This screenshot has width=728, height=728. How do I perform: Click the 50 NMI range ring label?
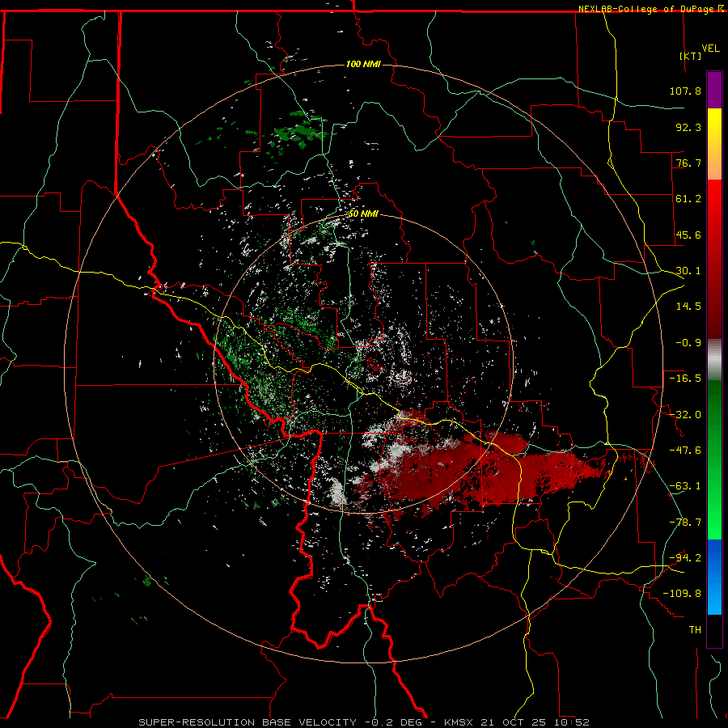[x=363, y=214]
